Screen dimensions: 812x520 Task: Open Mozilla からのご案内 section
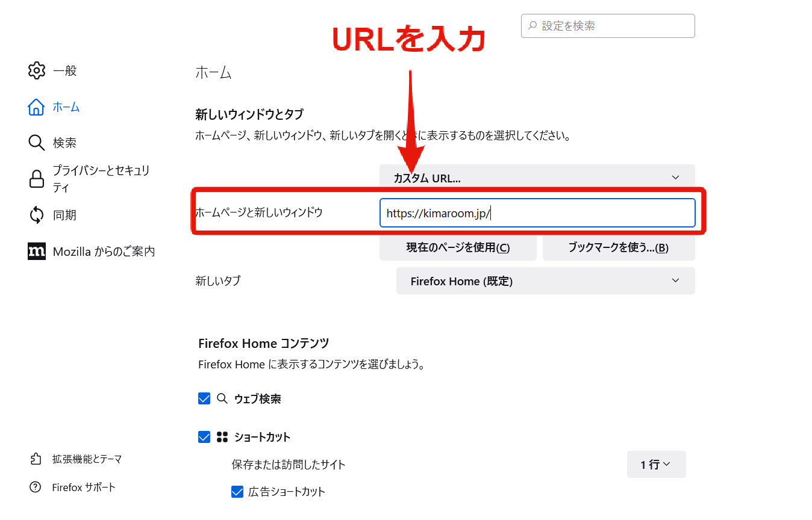coord(104,251)
